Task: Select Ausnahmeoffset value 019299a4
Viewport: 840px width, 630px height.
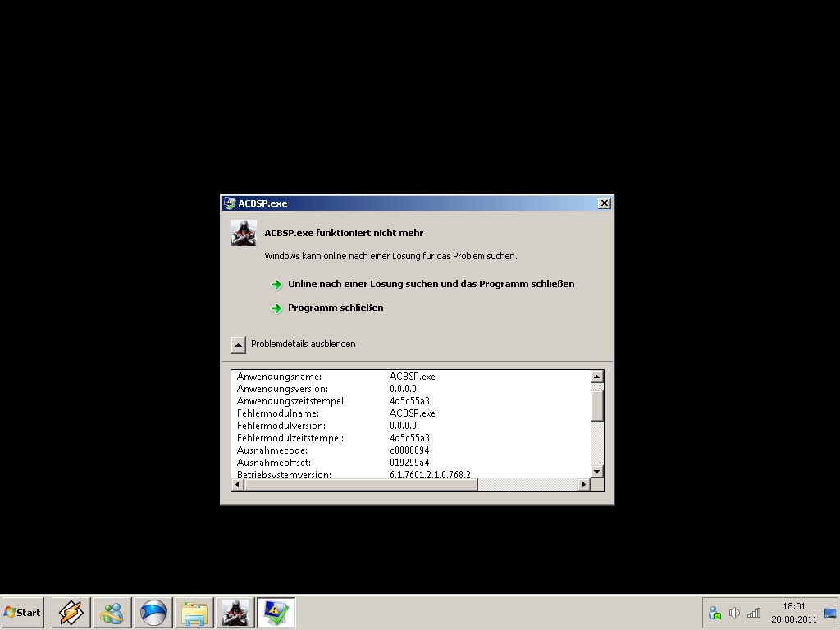Action: point(409,463)
